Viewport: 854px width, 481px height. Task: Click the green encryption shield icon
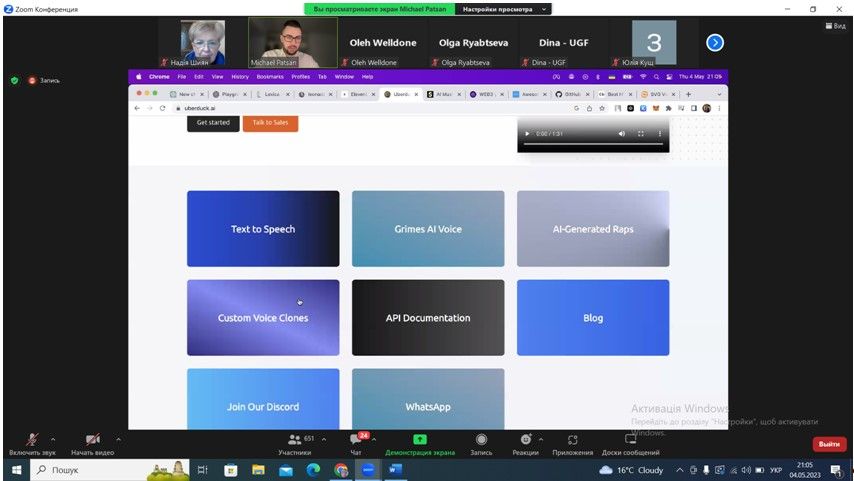[x=14, y=80]
